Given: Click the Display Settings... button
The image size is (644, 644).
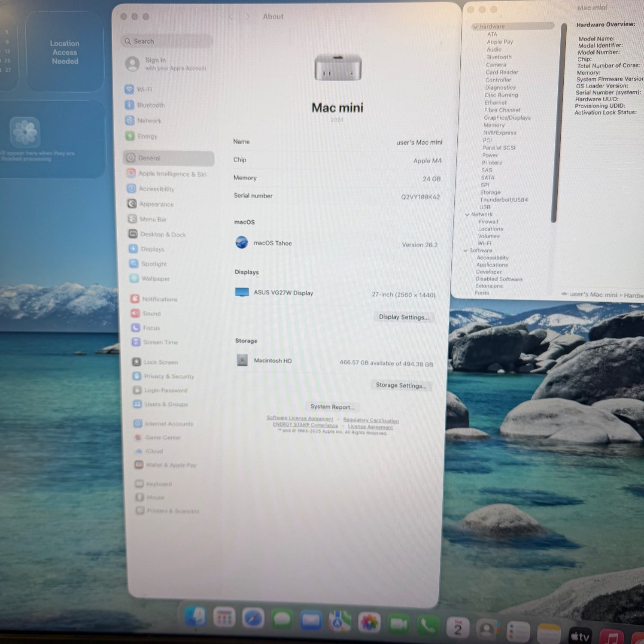Looking at the screenshot, I should point(404,317).
